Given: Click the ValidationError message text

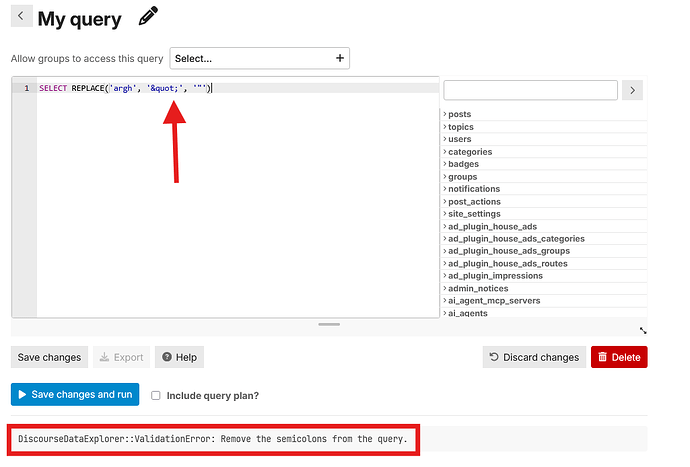Looking at the screenshot, I should [x=213, y=439].
